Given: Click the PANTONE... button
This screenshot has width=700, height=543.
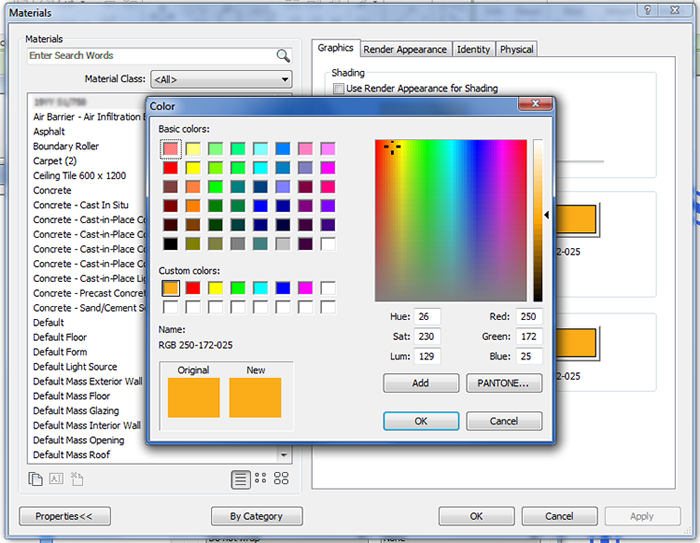Looking at the screenshot, I should (x=504, y=383).
